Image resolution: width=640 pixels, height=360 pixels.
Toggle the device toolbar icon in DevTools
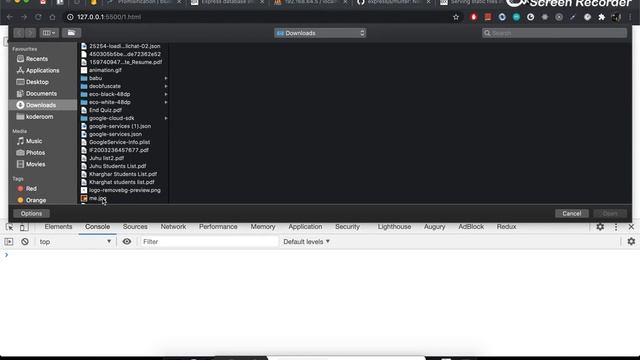tap(24, 227)
